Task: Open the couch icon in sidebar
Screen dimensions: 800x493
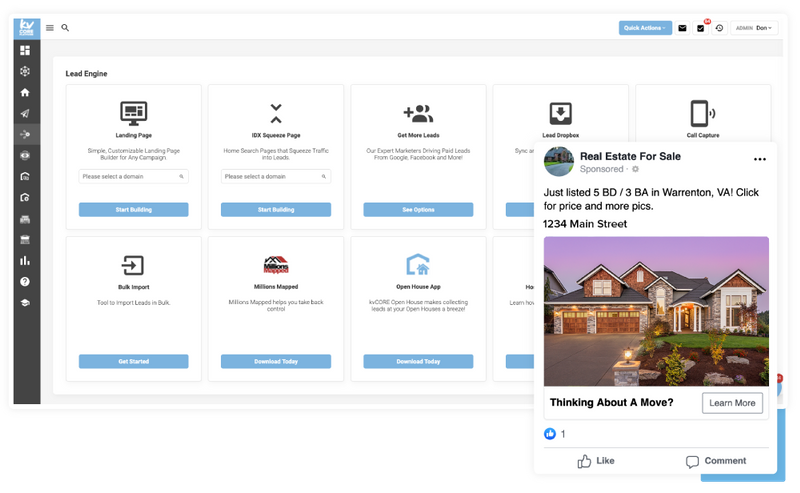Action: click(x=25, y=219)
